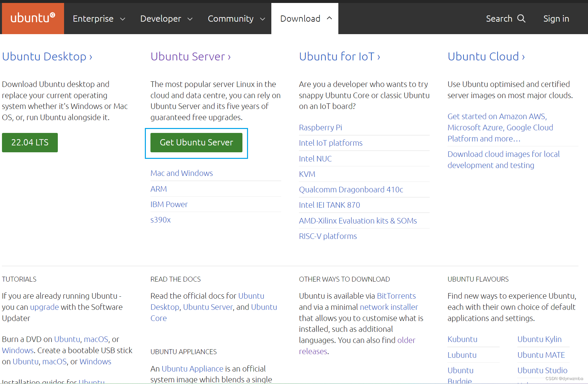Open the Raspberry Pi link
Screen dimensions: 588x384
pos(321,127)
